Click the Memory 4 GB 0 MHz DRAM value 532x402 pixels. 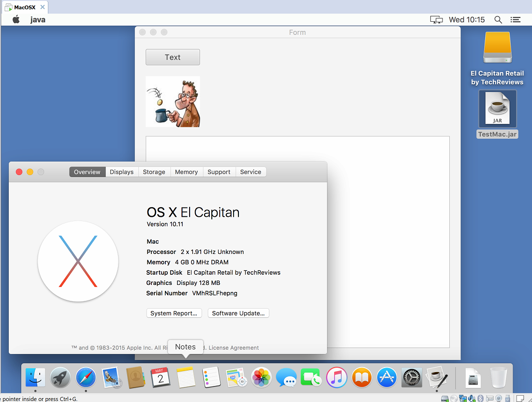202,262
